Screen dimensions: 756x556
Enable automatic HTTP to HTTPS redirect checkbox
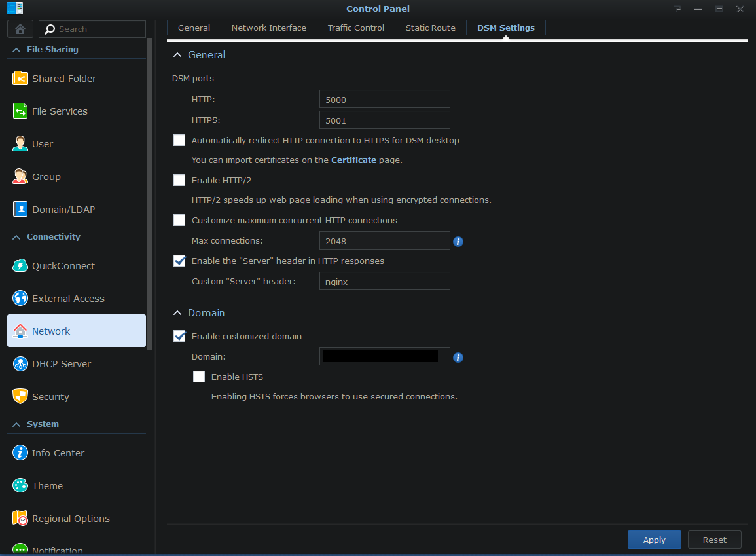pos(179,140)
